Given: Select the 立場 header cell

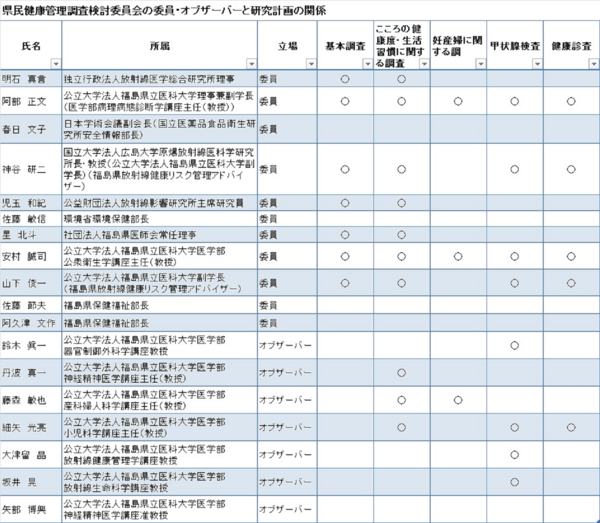Looking at the screenshot, I should [x=287, y=45].
